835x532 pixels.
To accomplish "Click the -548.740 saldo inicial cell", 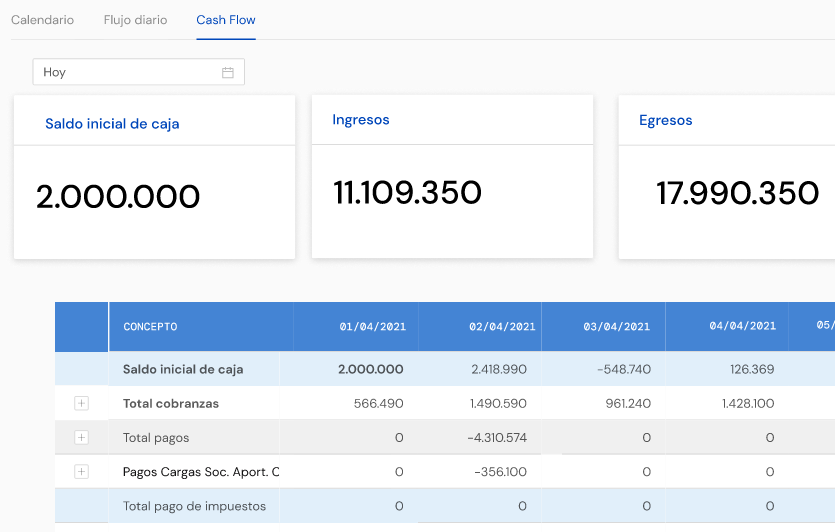I will (x=623, y=369).
